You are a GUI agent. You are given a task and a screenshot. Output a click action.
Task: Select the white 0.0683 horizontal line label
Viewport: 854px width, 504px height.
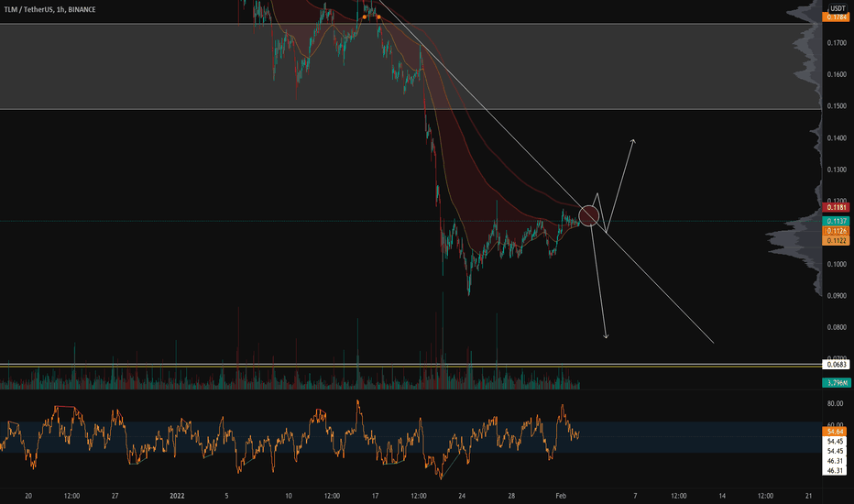pyautogui.click(x=836, y=364)
